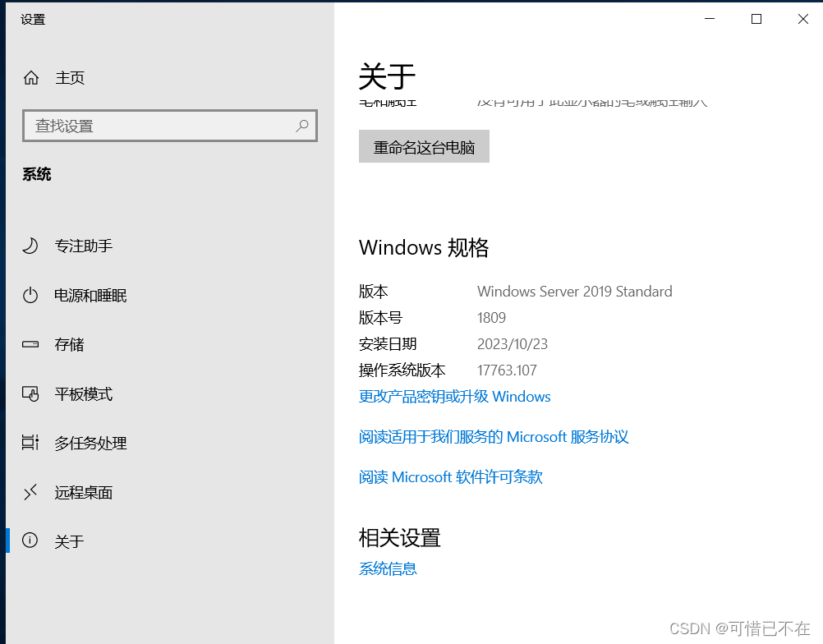Click the power icon for 电源和睡眠

pyautogui.click(x=30, y=295)
